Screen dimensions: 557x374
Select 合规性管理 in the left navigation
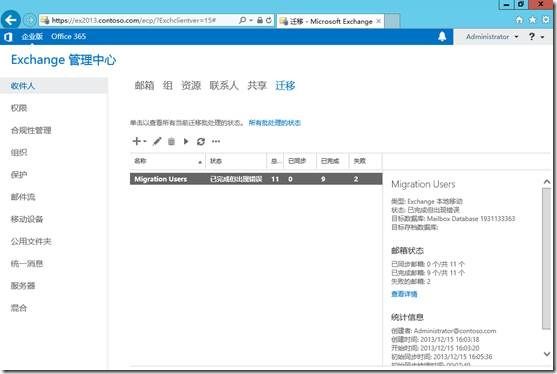(x=31, y=130)
